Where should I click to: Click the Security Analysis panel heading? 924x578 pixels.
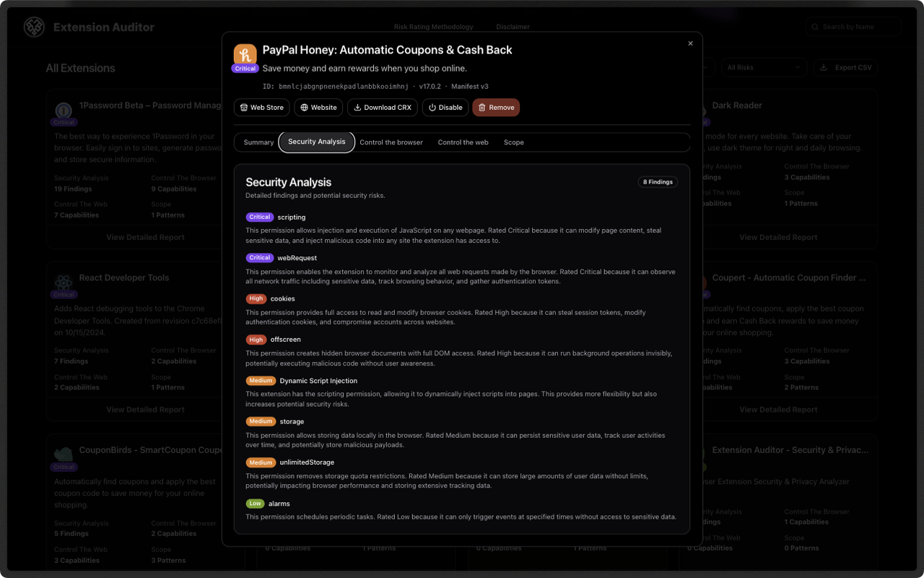pyautogui.click(x=288, y=182)
